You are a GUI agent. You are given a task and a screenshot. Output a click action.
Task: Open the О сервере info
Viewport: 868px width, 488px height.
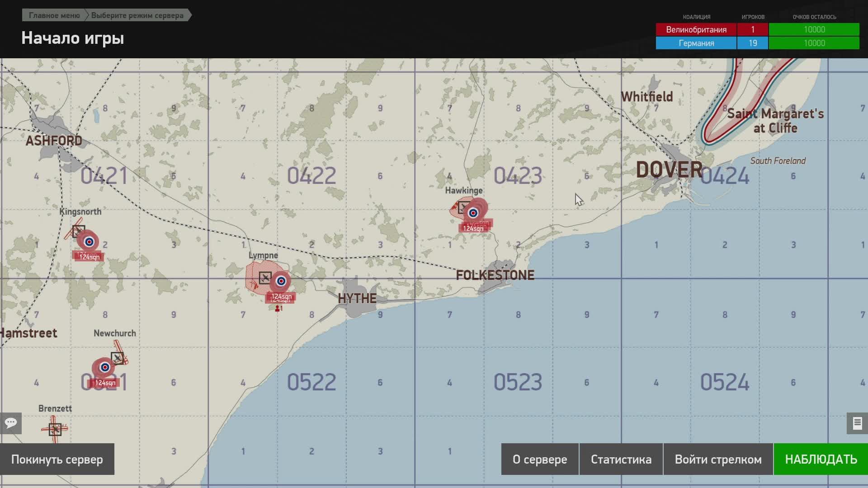pyautogui.click(x=539, y=460)
